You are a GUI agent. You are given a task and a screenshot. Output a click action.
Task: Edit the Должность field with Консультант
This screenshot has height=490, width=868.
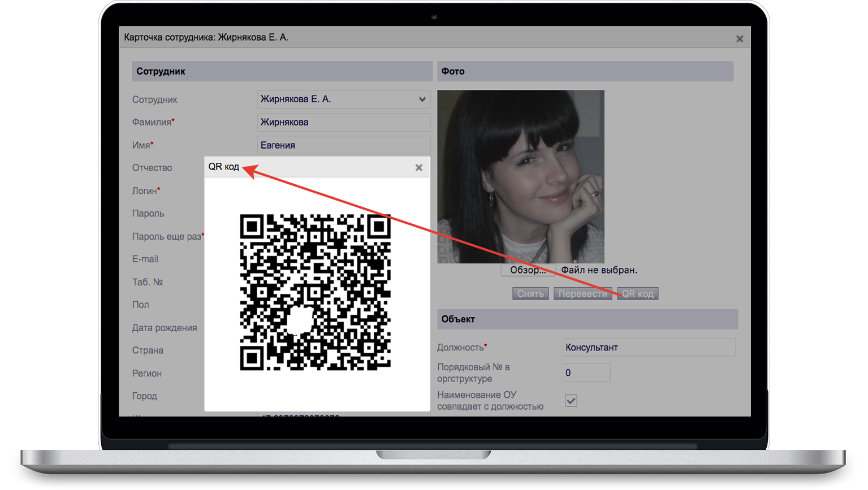[x=649, y=348]
